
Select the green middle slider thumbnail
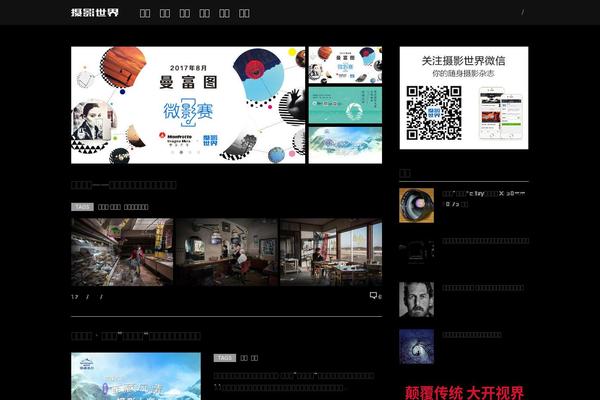(345, 104)
